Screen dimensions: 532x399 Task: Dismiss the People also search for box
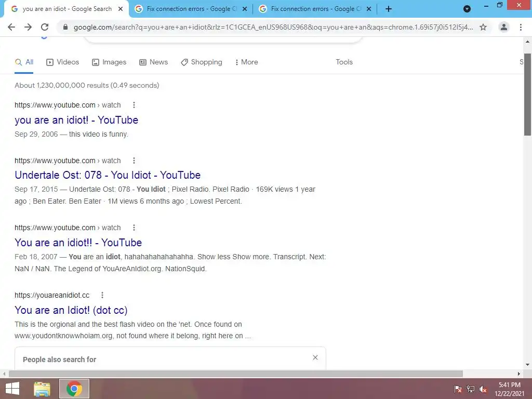point(315,357)
